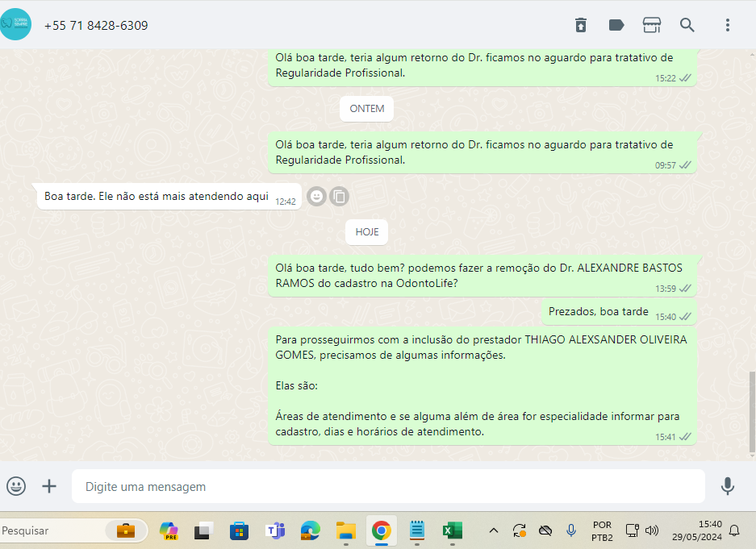This screenshot has width=756, height=549.
Task: Switch to Google Chrome on the taskbar
Action: tap(382, 530)
